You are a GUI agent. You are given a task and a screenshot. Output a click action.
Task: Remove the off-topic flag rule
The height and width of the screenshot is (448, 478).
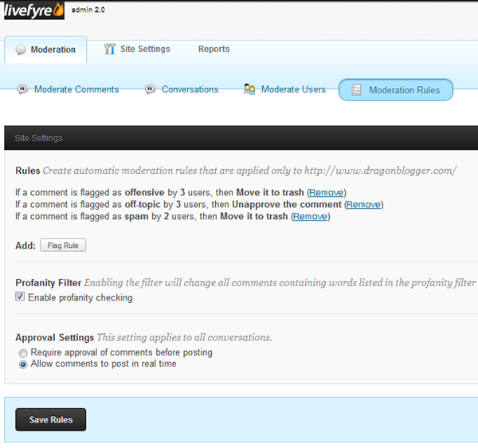point(363,204)
